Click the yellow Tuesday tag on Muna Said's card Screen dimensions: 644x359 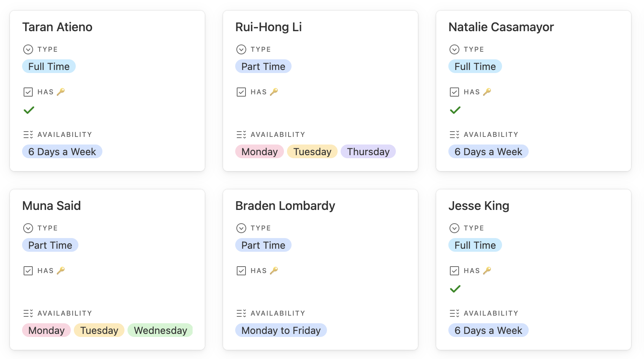coord(99,330)
